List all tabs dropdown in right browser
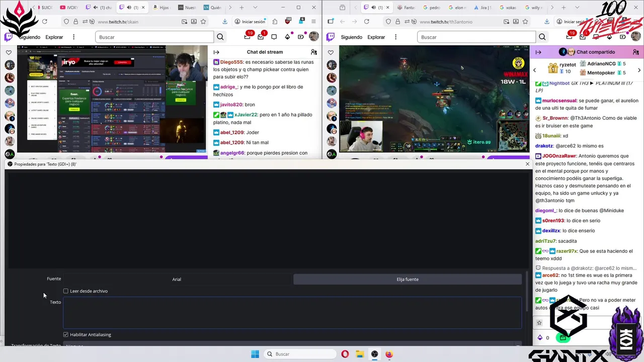644x362 pixels. (x=577, y=8)
